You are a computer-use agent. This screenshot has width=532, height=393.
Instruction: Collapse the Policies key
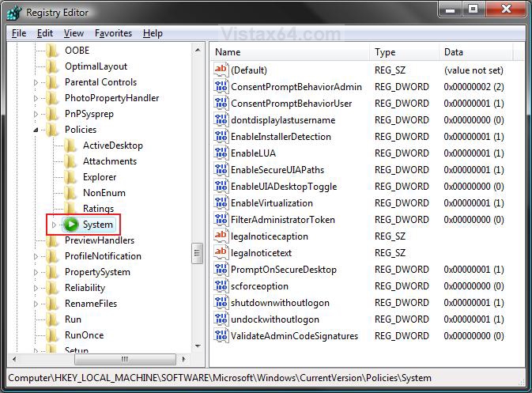36,130
